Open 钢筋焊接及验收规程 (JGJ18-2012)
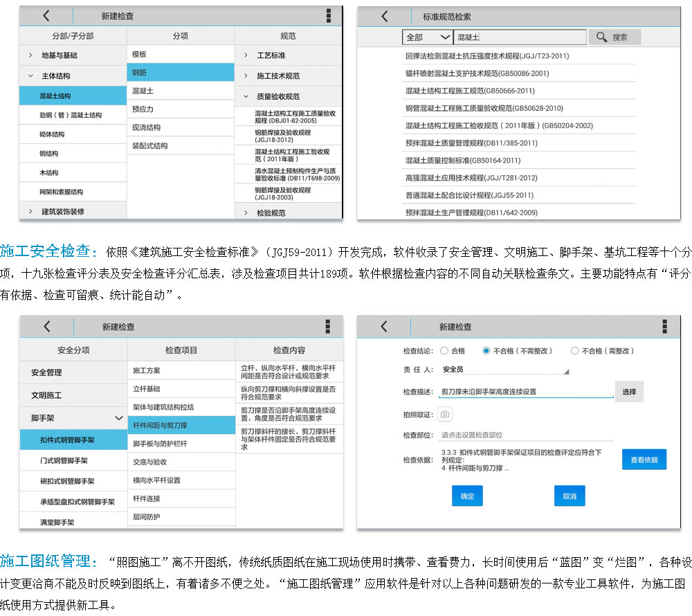This screenshot has height=616, width=692. (x=288, y=136)
